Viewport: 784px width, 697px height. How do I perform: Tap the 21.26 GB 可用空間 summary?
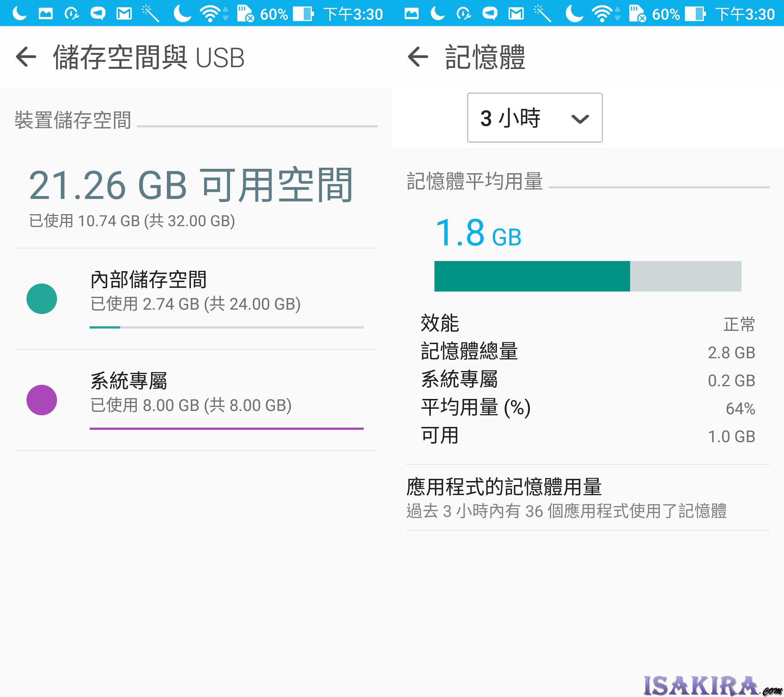click(x=191, y=186)
